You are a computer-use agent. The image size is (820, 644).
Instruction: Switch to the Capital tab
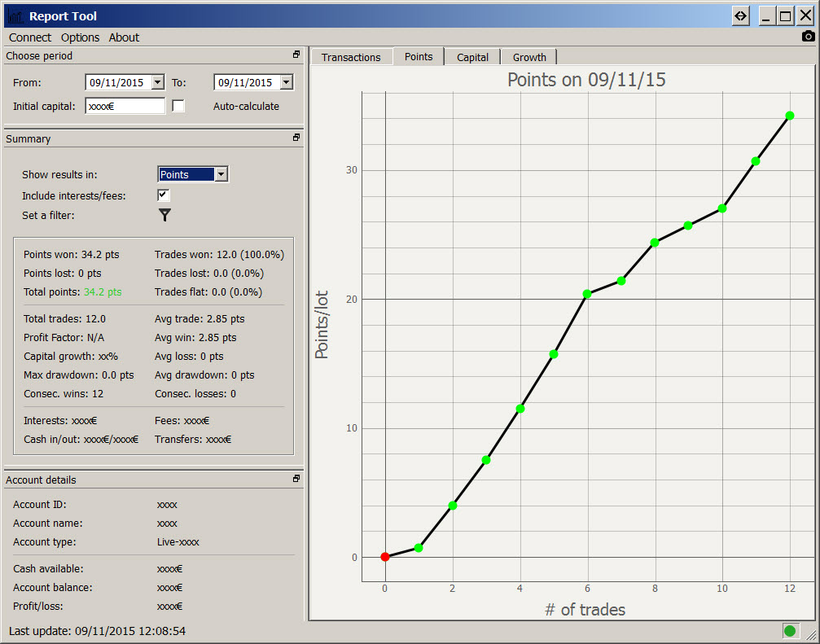pos(472,57)
